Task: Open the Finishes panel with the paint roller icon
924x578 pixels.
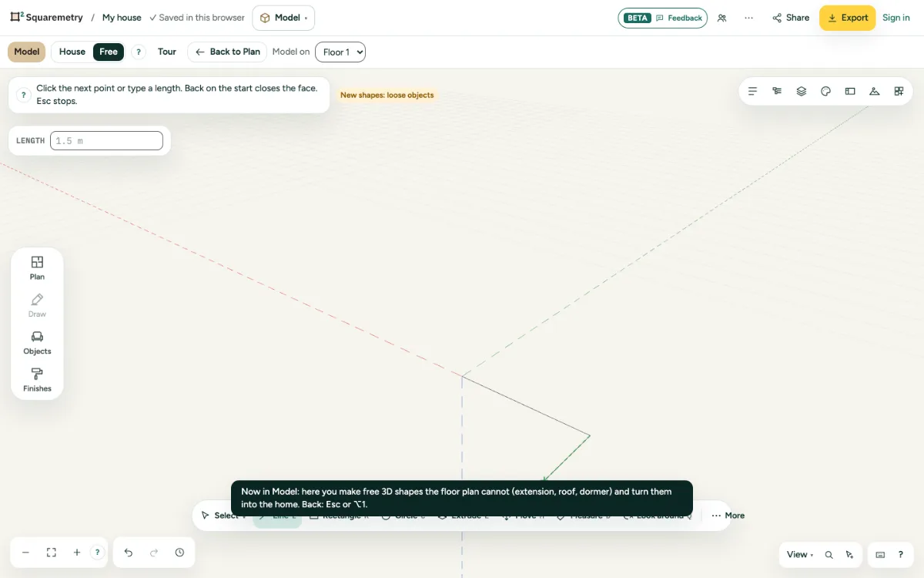Action: coord(37,379)
